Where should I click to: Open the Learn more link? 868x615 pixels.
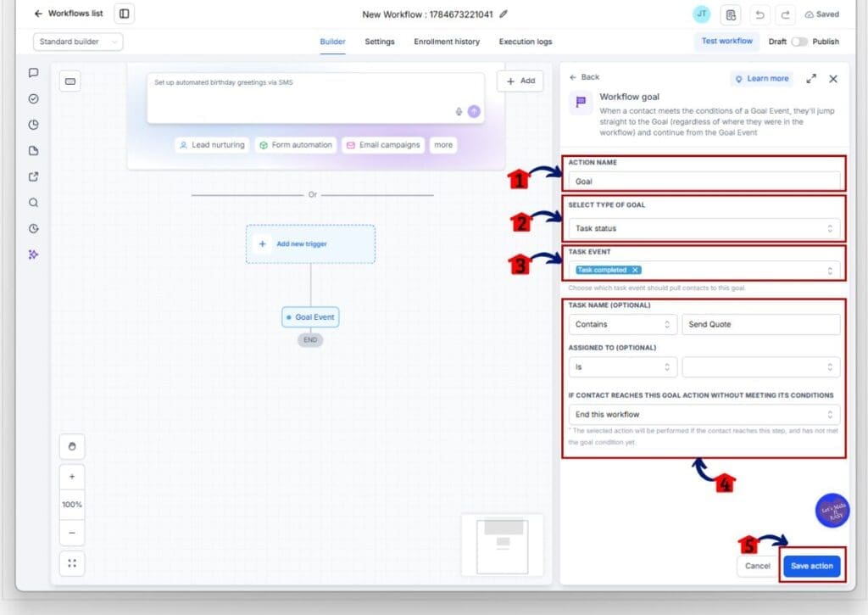762,79
